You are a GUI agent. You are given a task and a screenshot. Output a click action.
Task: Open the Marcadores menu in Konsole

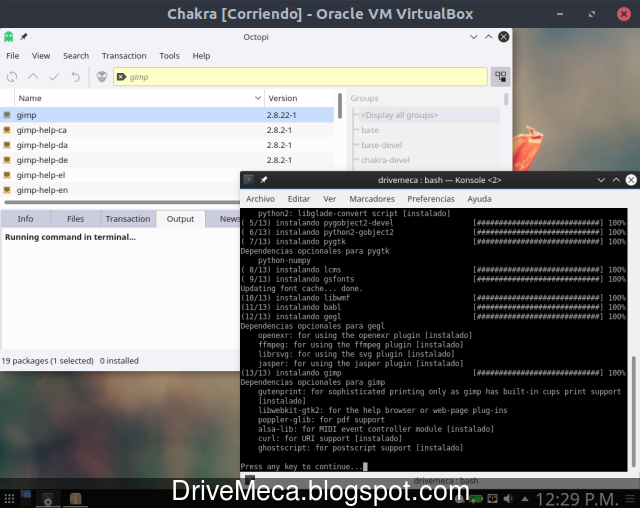click(372, 199)
